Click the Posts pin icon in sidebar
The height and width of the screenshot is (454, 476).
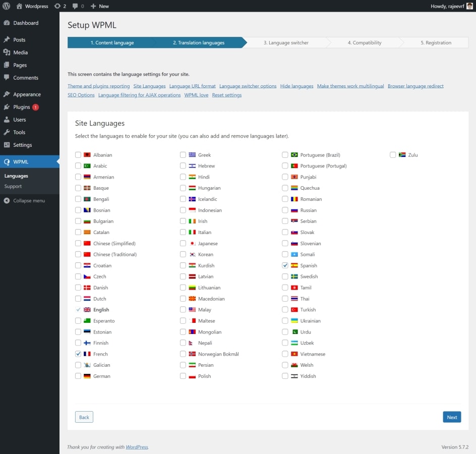(7, 40)
